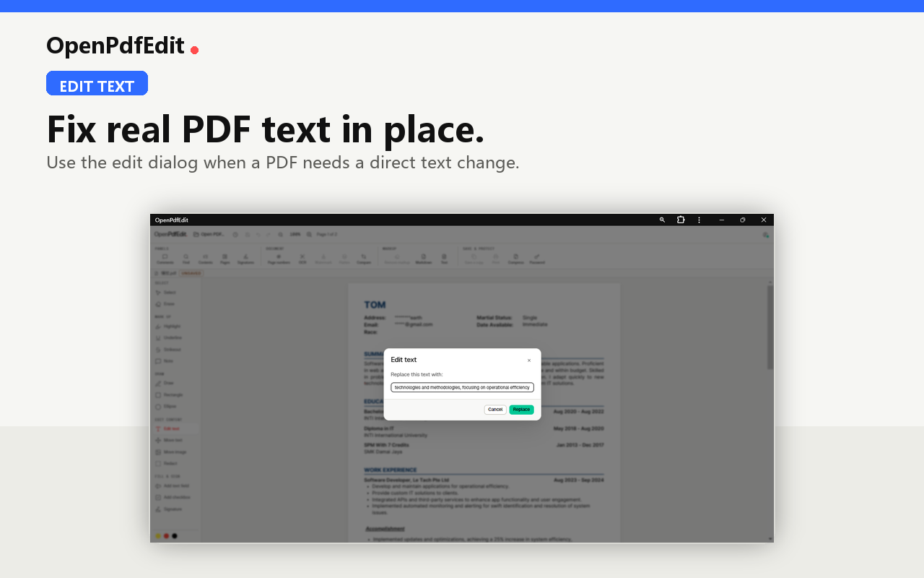Cancel the Edit text dialog
924x578 pixels.
coord(495,410)
